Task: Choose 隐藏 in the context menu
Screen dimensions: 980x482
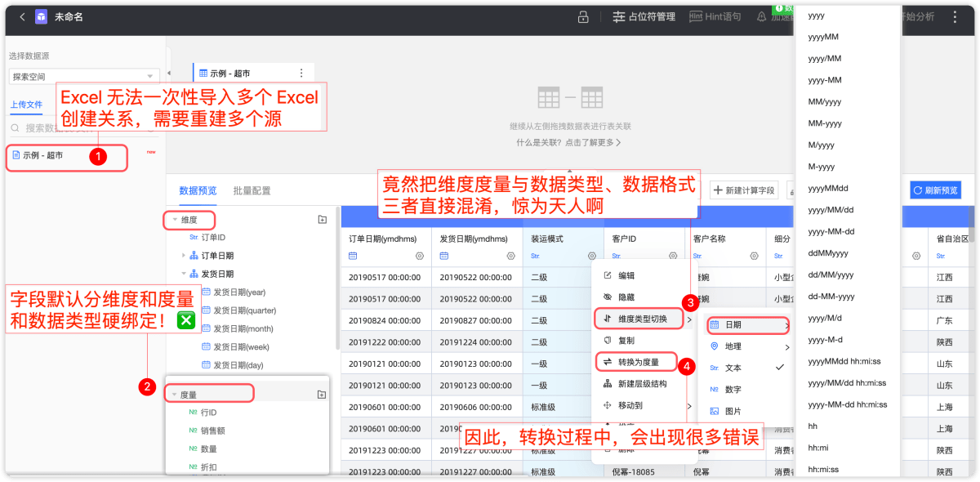Action: coord(626,297)
